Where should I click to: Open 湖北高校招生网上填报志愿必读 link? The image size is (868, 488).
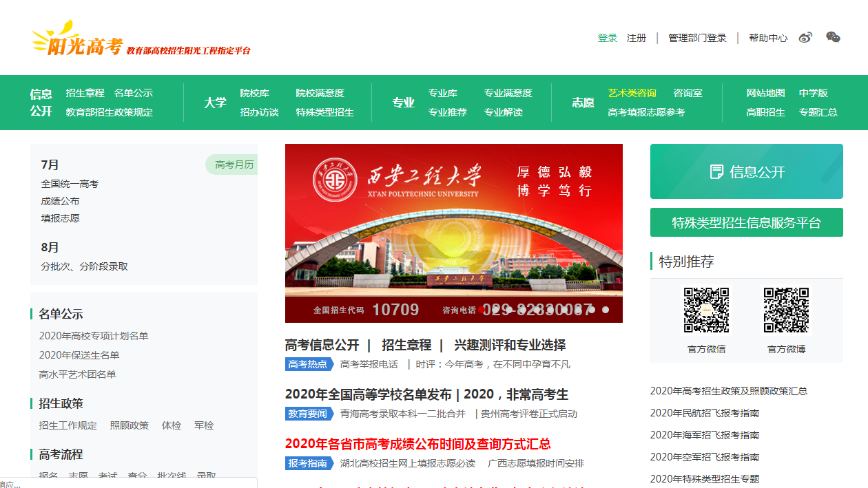point(408,463)
